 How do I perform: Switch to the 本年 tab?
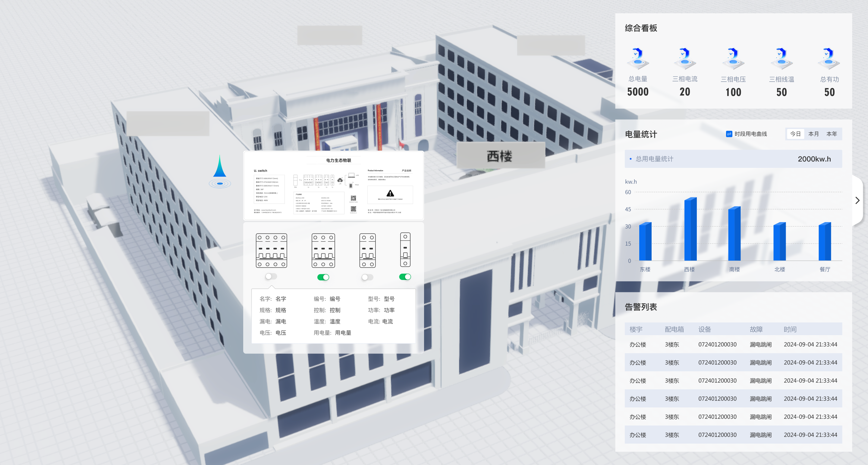832,134
